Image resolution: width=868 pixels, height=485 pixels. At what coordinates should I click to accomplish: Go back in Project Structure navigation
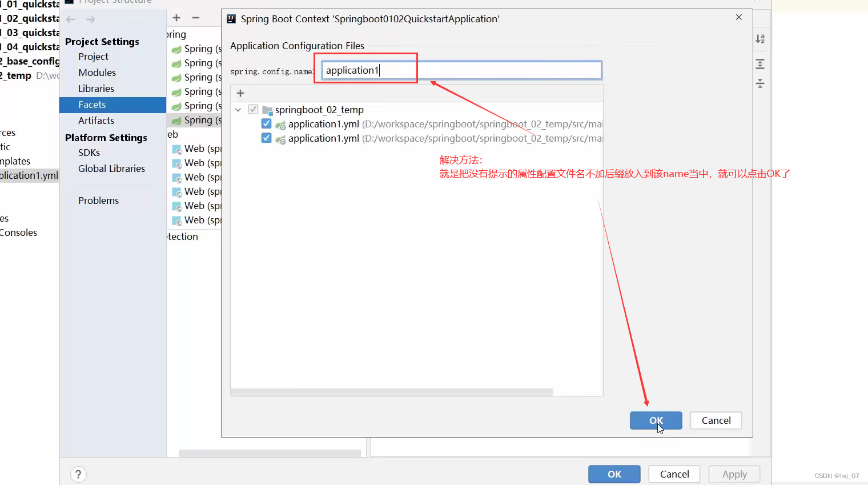(x=71, y=19)
